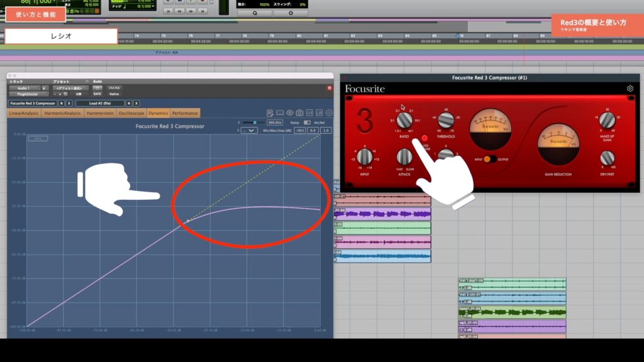
Task: Click the Focusrite Red 3 Compressor slot button
Action: point(33,104)
